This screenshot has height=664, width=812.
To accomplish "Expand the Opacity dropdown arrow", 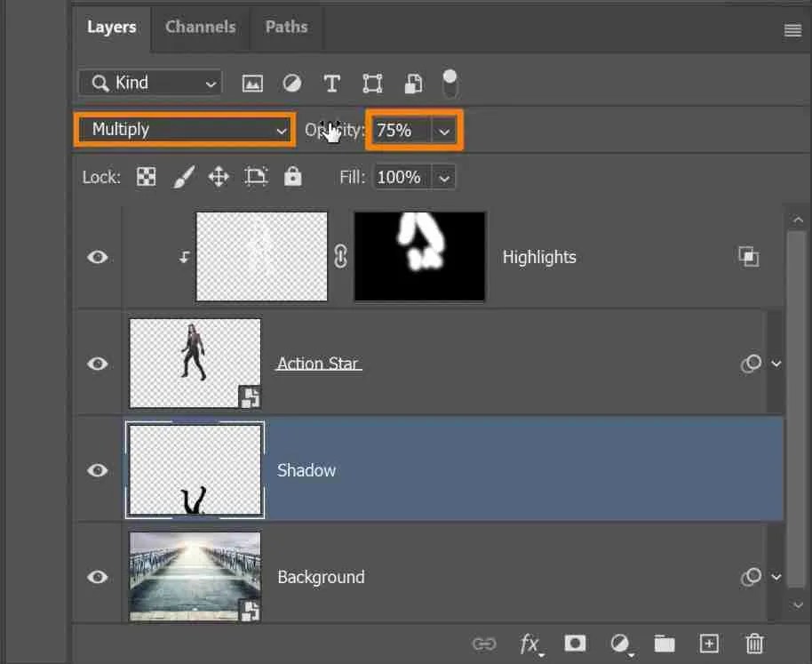I will 444,130.
